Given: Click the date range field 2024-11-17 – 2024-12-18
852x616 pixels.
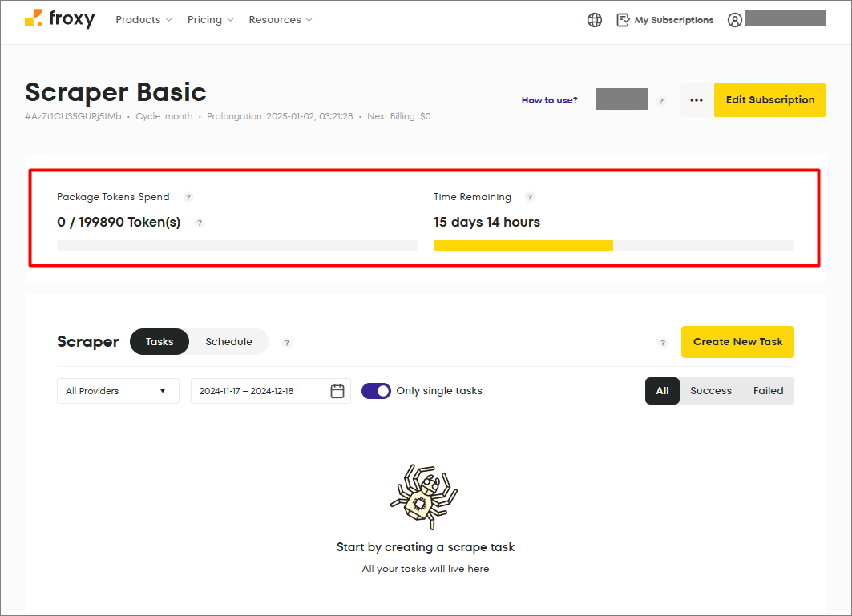Looking at the screenshot, I should [x=271, y=391].
